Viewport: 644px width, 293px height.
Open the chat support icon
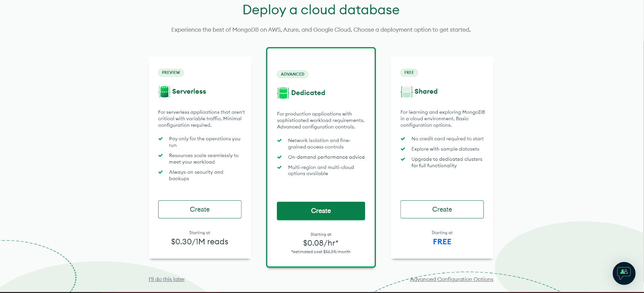tap(624, 273)
